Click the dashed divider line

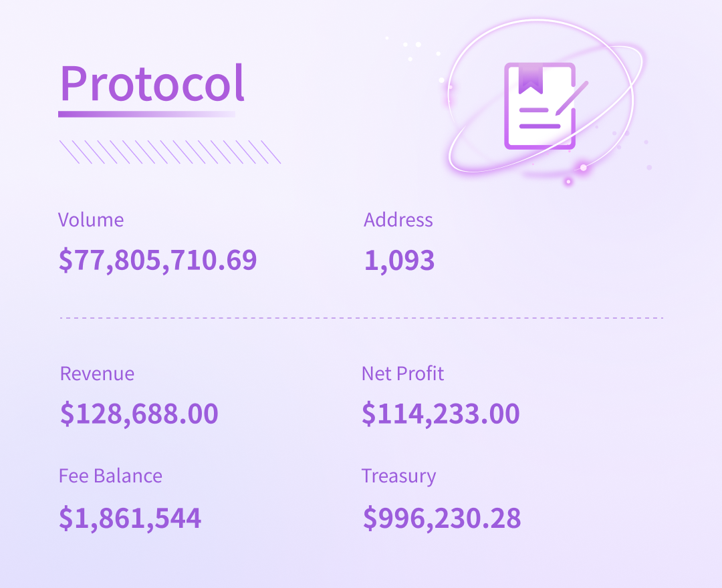point(362,318)
